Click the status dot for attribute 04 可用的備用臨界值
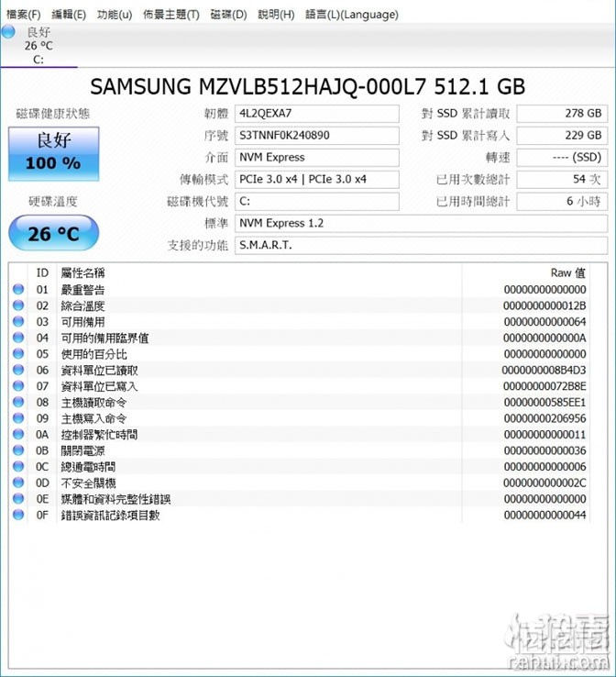The image size is (616, 677). 18,338
